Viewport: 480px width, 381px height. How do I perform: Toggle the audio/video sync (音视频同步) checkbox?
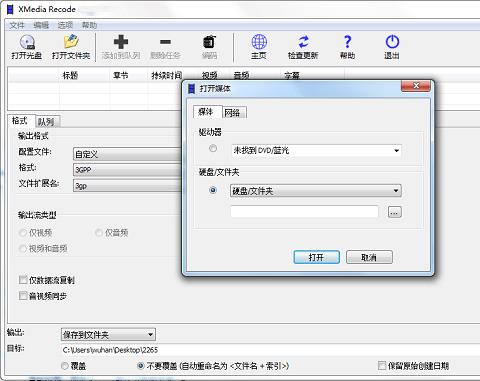(23, 296)
